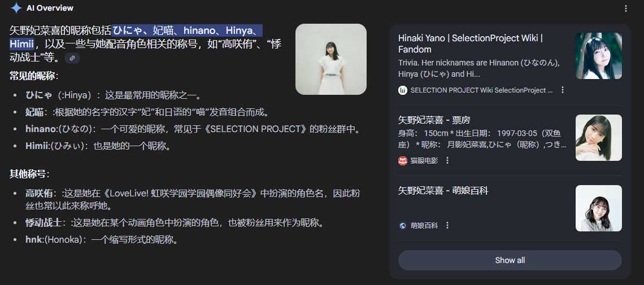Click the 萌娘百科 source name
The height and width of the screenshot is (285, 644).
click(424, 226)
